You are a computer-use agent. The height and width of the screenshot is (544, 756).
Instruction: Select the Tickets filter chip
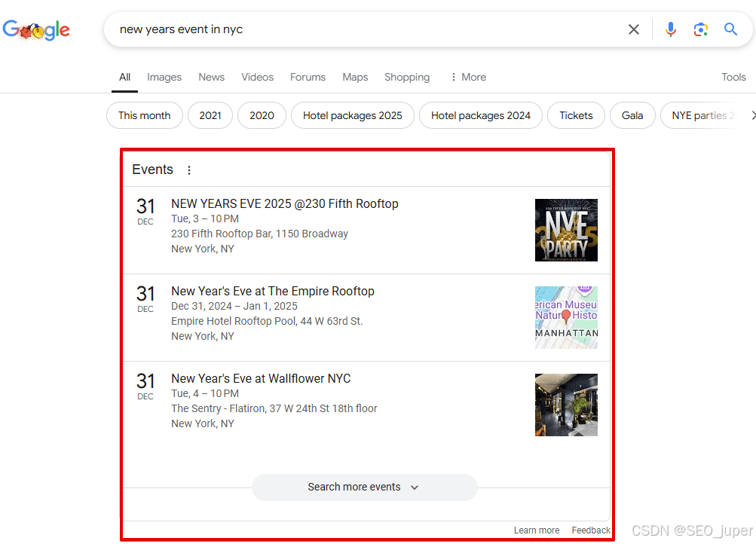576,115
